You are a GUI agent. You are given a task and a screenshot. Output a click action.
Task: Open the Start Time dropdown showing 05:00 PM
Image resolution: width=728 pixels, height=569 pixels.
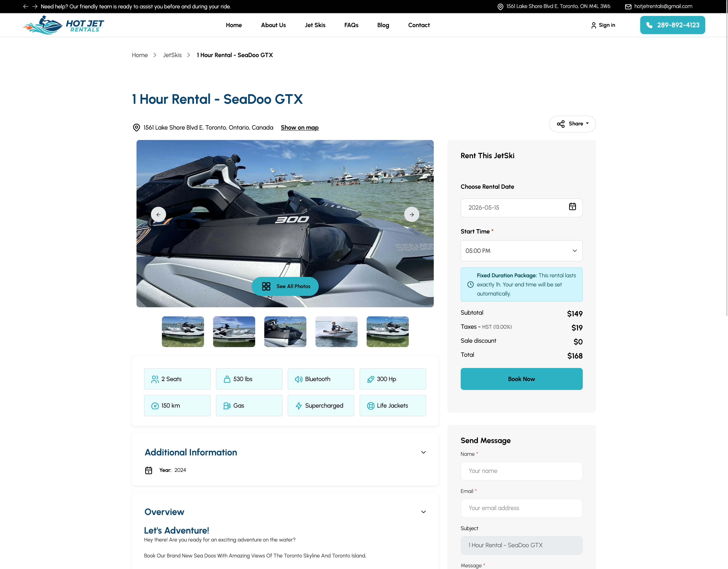521,251
